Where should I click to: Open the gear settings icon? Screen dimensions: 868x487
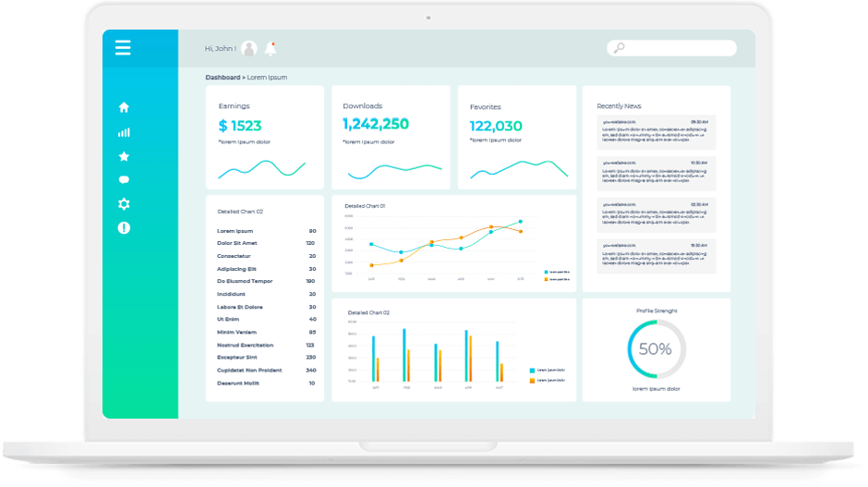click(x=124, y=204)
